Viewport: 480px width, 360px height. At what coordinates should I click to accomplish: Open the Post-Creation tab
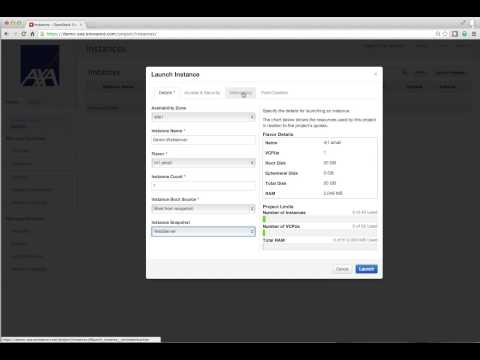274,92
